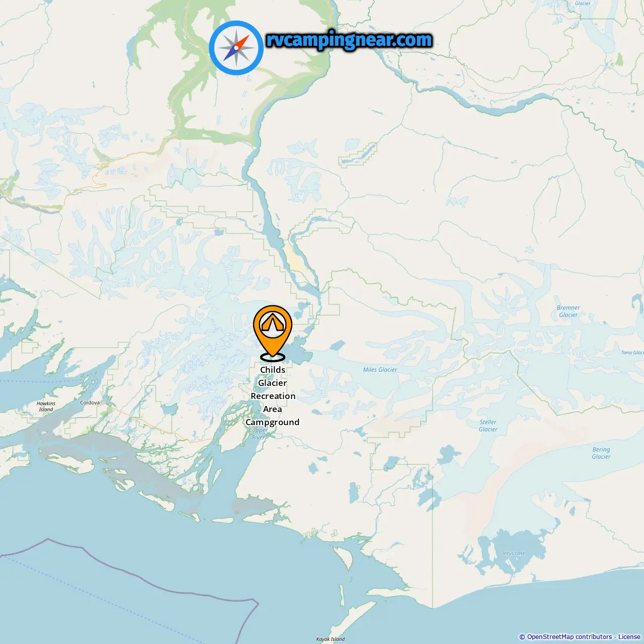Click the white ring under the campground pin
Viewport: 644px width, 644px height.
[273, 357]
